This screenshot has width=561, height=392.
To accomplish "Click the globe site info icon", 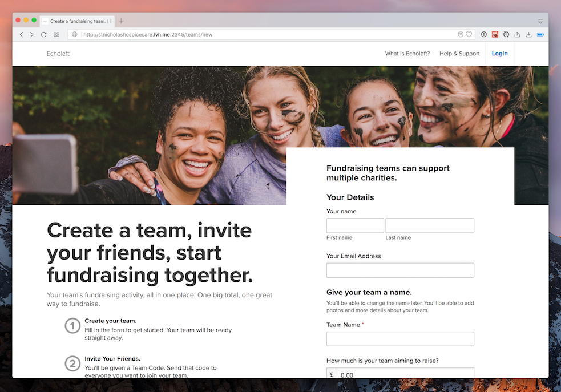I will (75, 34).
